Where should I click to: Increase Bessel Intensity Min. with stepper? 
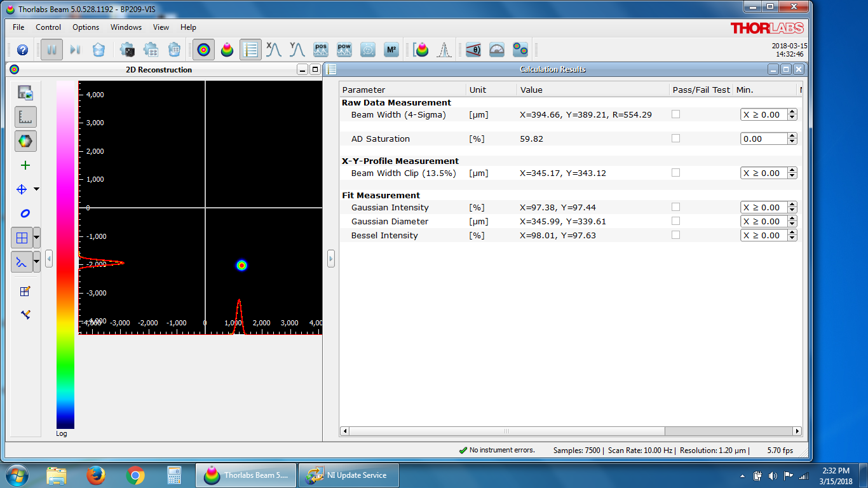[x=792, y=233]
